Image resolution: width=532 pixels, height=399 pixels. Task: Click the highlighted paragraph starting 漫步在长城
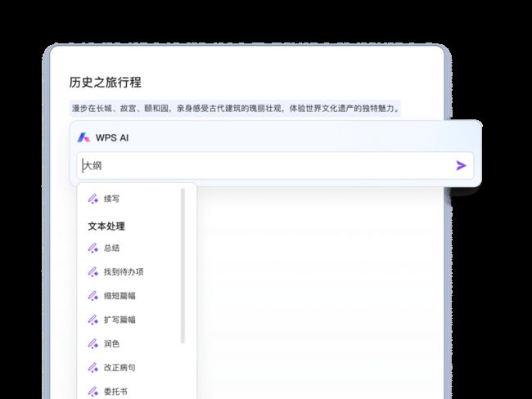[235, 109]
